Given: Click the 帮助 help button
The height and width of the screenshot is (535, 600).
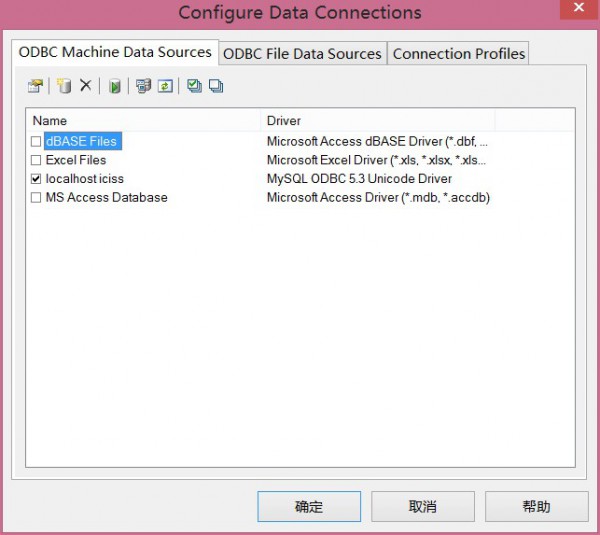Looking at the screenshot, I should (536, 507).
